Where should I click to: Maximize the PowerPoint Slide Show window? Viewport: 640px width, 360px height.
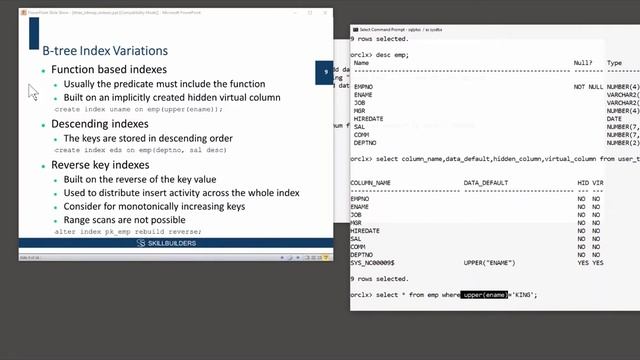pyautogui.click(x=310, y=13)
